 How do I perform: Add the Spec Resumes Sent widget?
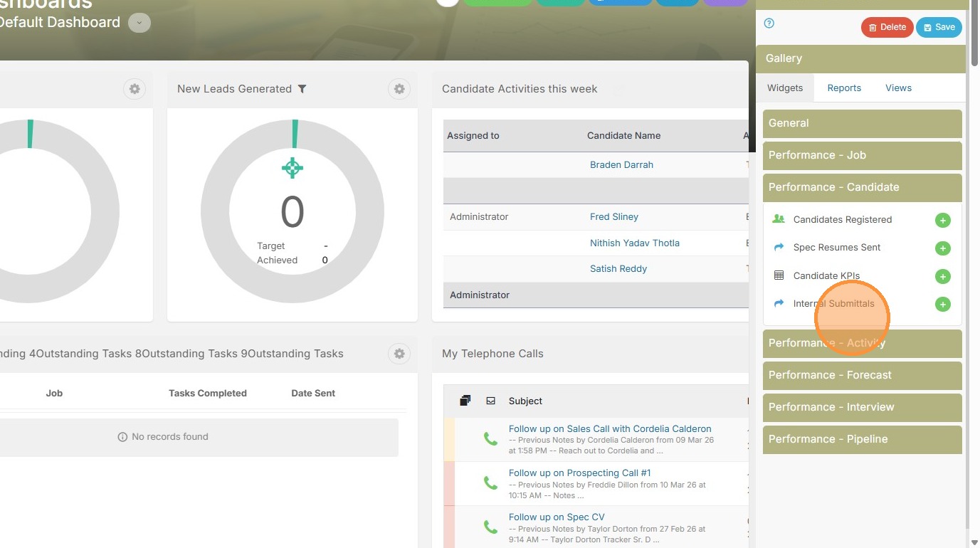[942, 248]
